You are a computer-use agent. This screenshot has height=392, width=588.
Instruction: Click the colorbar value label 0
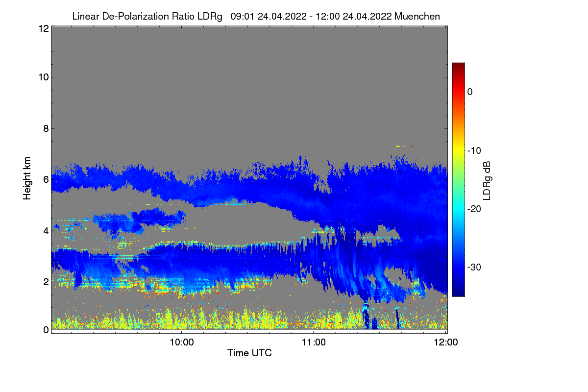click(x=470, y=92)
